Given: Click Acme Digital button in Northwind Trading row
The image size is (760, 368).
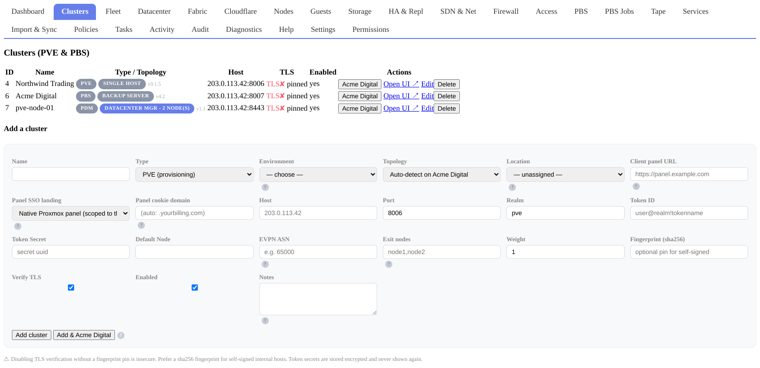Looking at the screenshot, I should (360, 84).
